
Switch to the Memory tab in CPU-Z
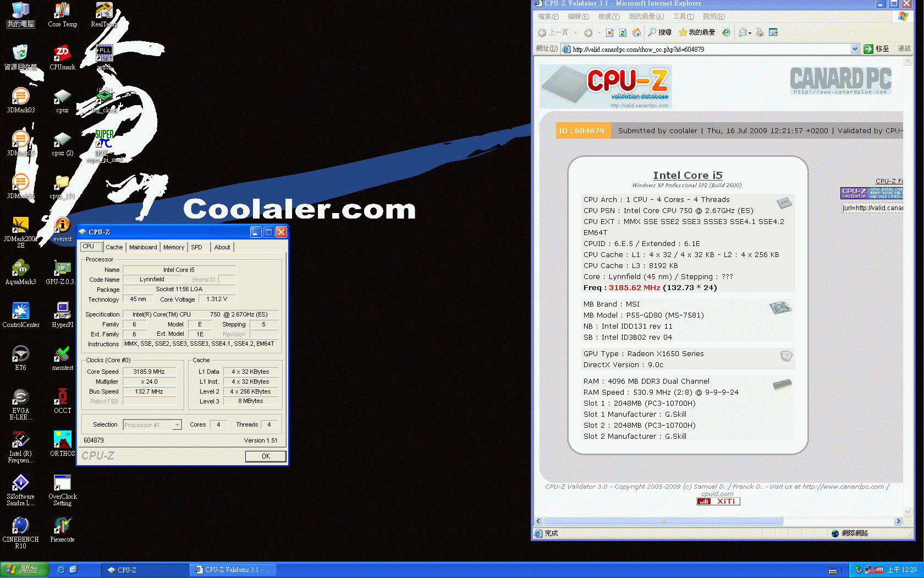click(174, 247)
